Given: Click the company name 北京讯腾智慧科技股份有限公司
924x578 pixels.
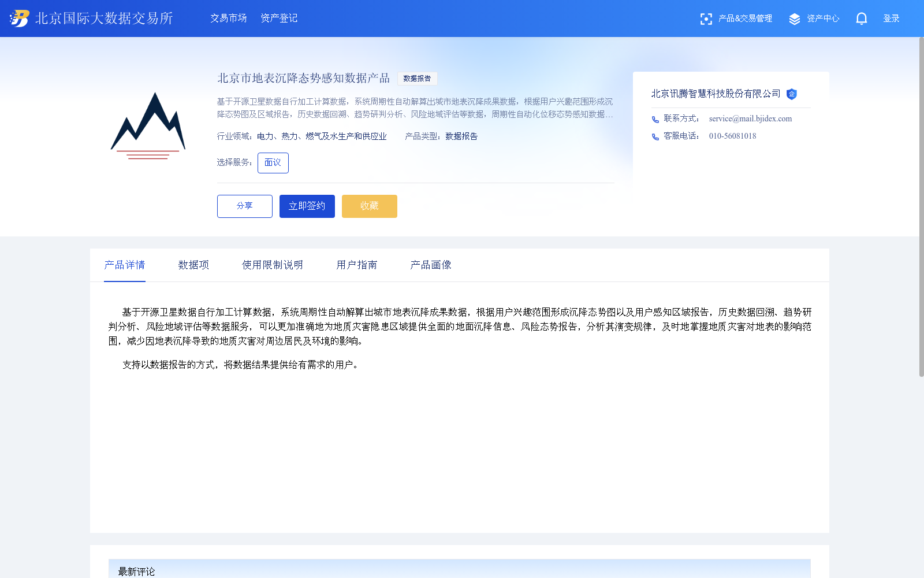Looking at the screenshot, I should click(716, 94).
